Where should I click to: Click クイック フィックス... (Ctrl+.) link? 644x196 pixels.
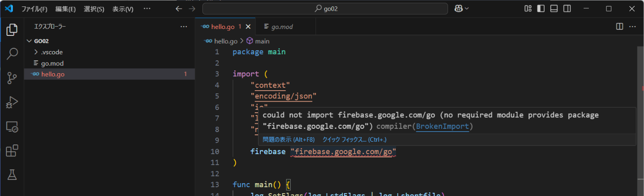pyautogui.click(x=355, y=139)
